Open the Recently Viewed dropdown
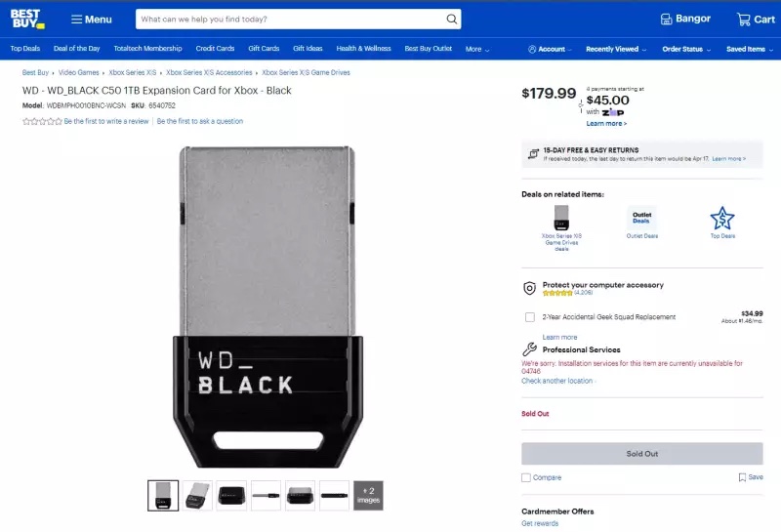 616,49
